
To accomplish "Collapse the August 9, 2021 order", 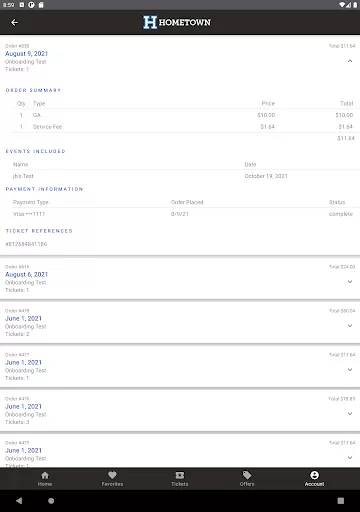I will [350, 61].
